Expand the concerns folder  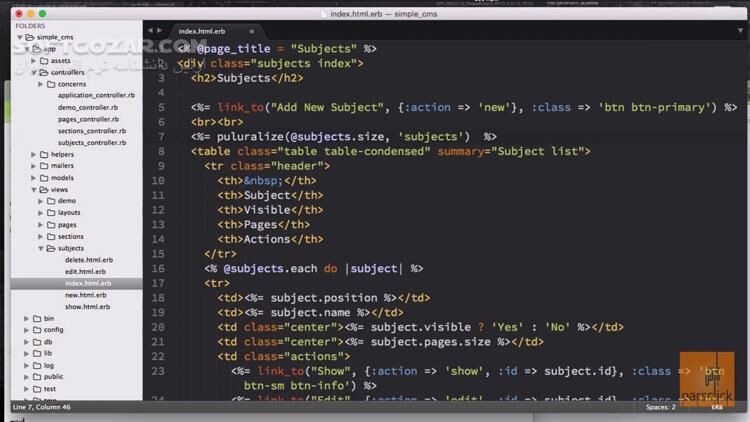[40, 84]
